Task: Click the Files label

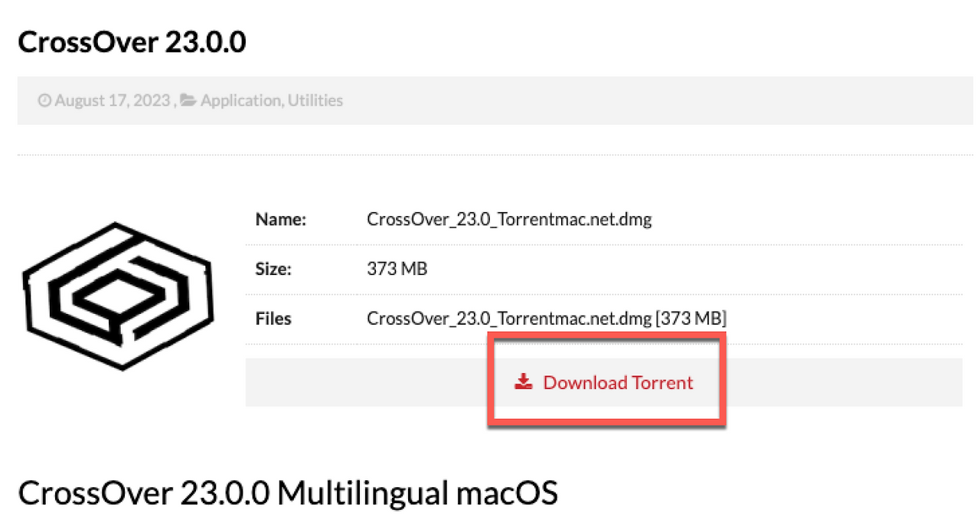Action: click(273, 318)
